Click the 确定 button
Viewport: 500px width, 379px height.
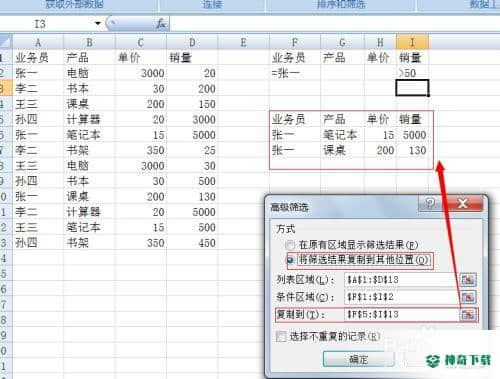(358, 359)
